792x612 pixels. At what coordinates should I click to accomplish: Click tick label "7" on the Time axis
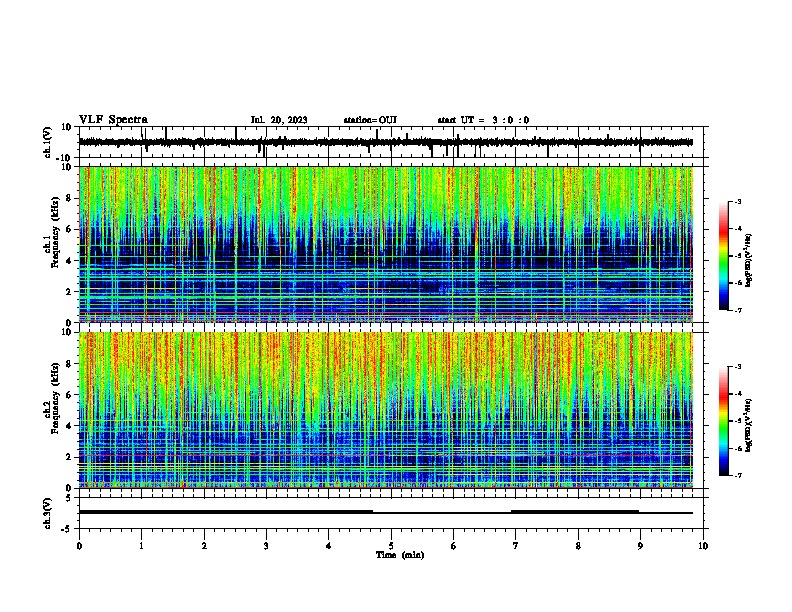pyautogui.click(x=516, y=546)
